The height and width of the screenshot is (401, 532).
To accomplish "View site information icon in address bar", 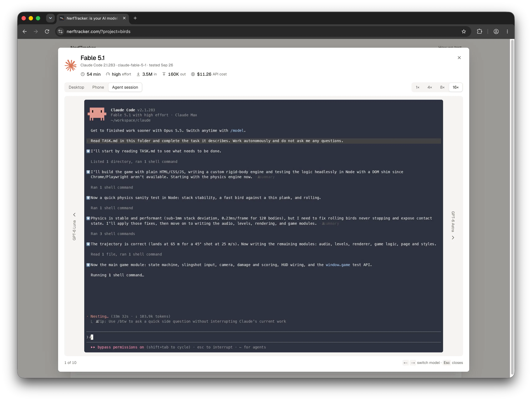I will pos(61,31).
